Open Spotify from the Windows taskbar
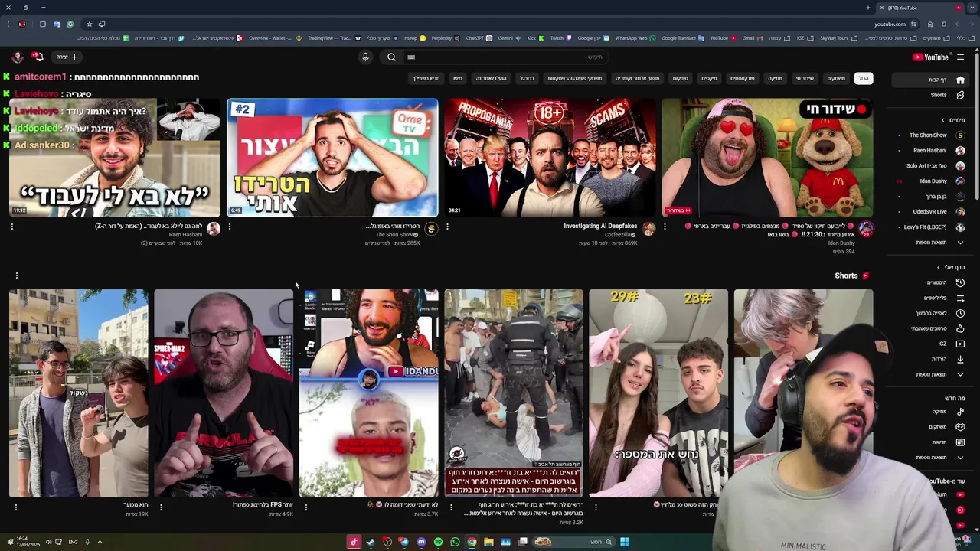The image size is (980, 551). click(438, 542)
